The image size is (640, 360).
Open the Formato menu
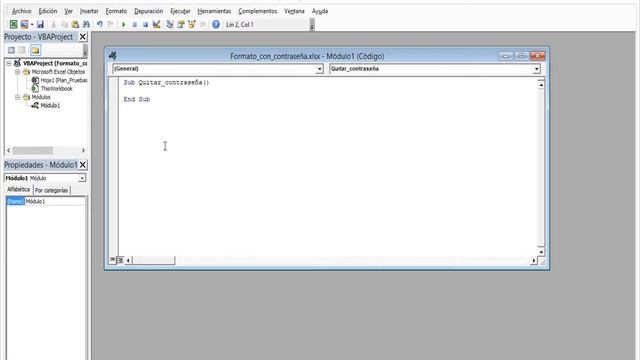(x=116, y=11)
